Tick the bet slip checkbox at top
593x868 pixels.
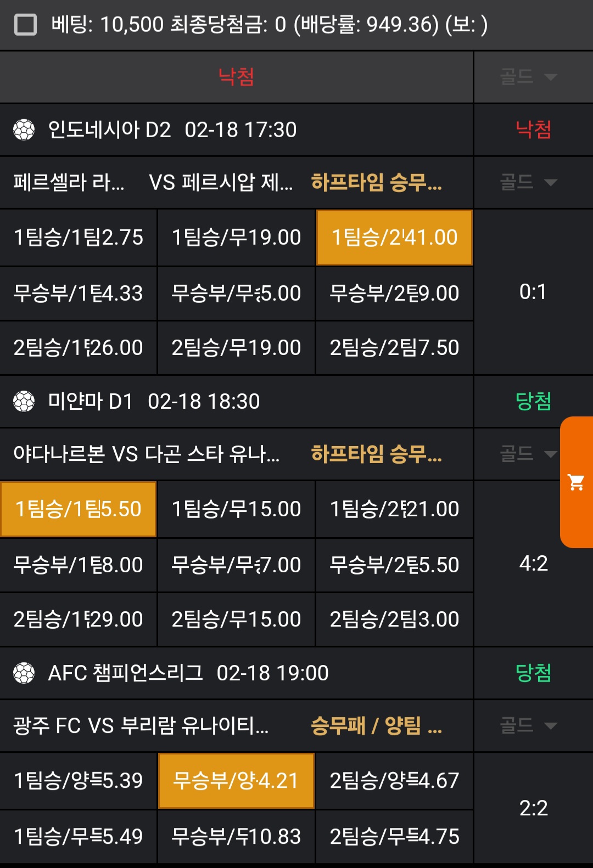click(x=25, y=25)
